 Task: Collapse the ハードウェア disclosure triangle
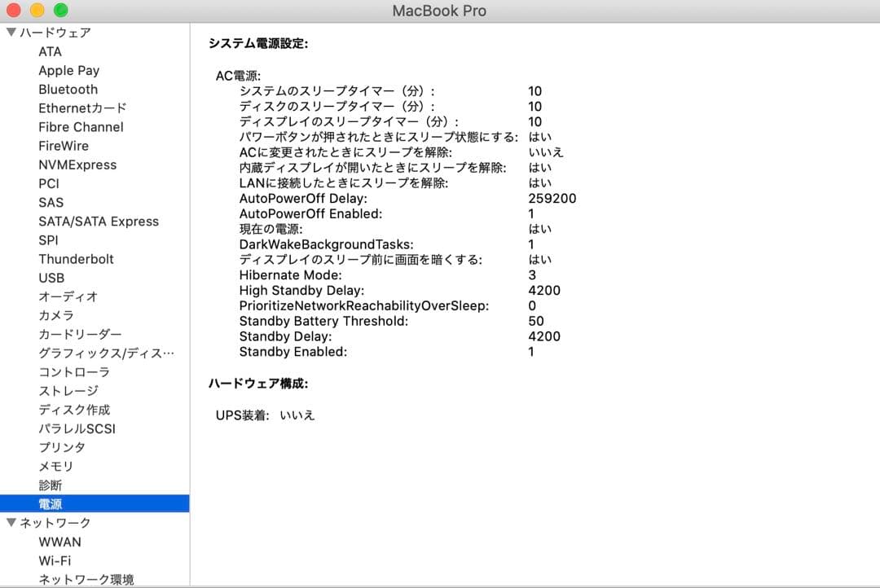click(11, 32)
